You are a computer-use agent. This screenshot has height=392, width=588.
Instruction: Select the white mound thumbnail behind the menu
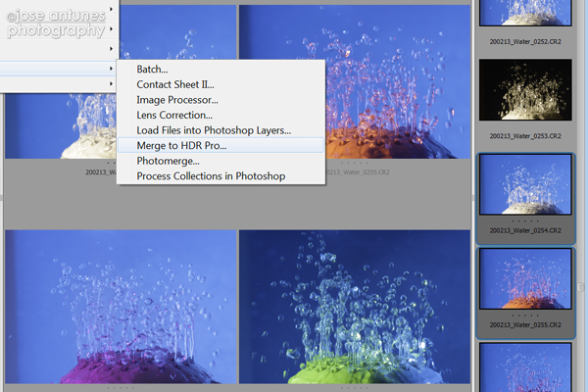(60, 126)
